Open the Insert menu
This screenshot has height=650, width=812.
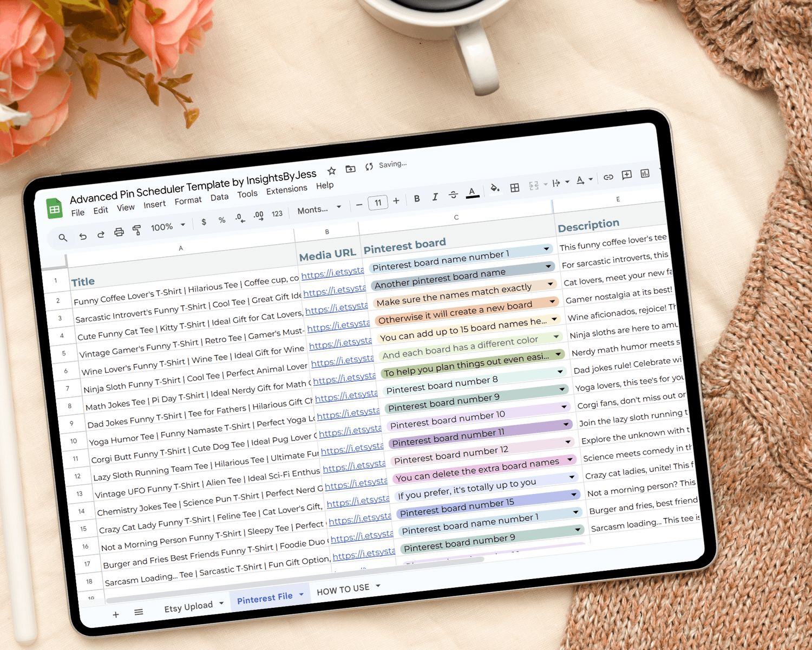(x=155, y=204)
